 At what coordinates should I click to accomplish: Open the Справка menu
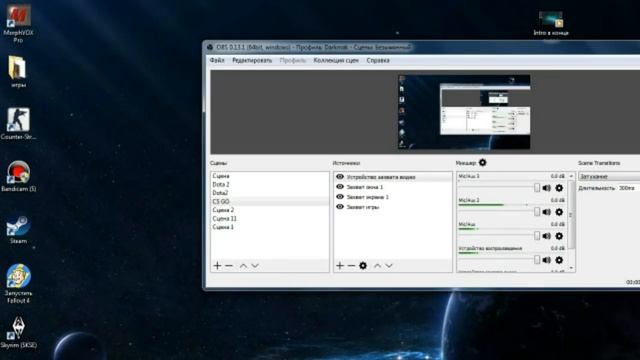[x=378, y=60]
